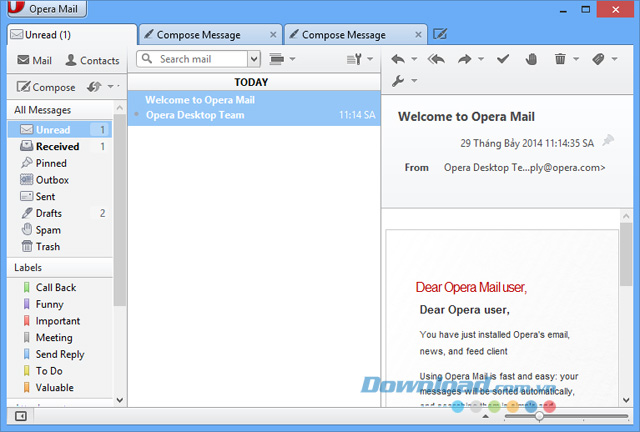
Task: Switch to first Compose Message tab
Action: pos(210,35)
